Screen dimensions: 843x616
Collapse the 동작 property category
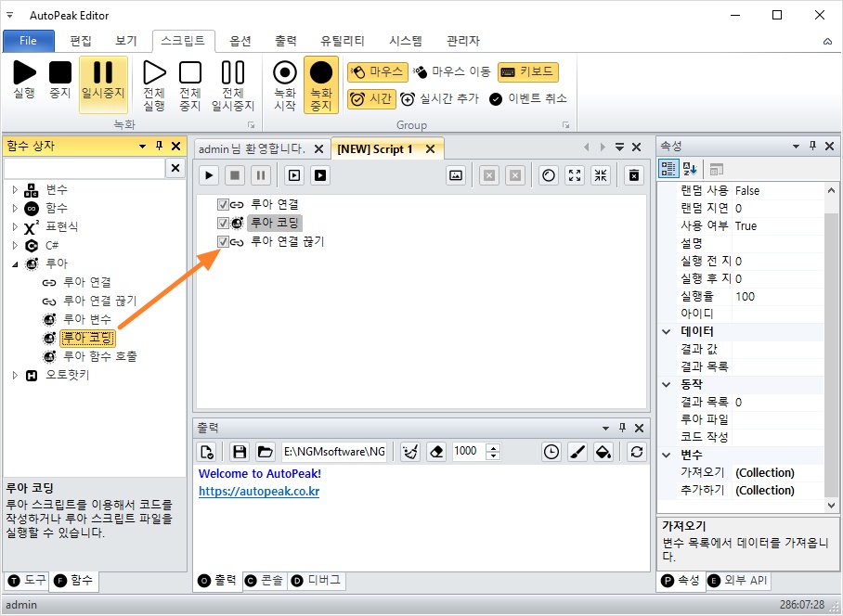tap(667, 384)
